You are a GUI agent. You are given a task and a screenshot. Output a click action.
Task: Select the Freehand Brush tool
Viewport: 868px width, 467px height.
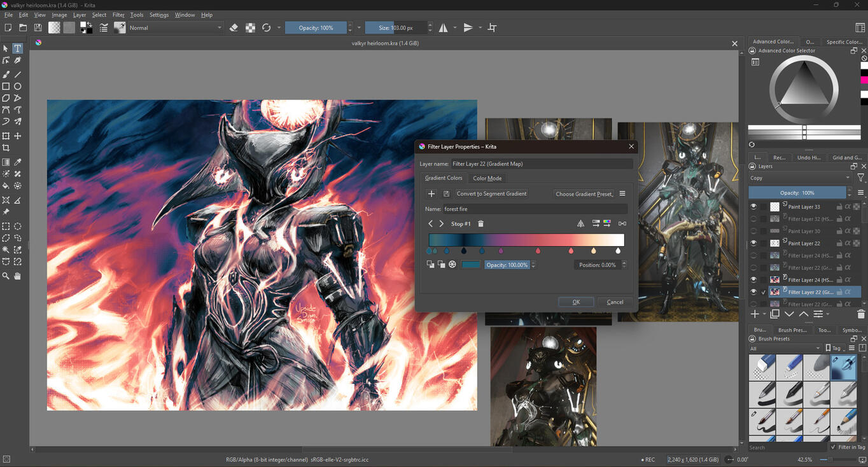point(6,74)
